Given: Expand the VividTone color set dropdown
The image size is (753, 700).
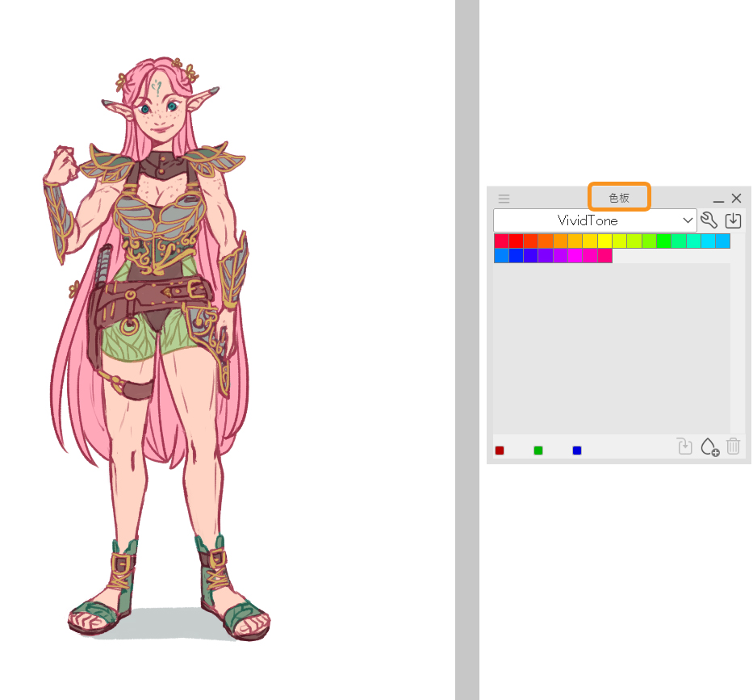Looking at the screenshot, I should [x=687, y=220].
